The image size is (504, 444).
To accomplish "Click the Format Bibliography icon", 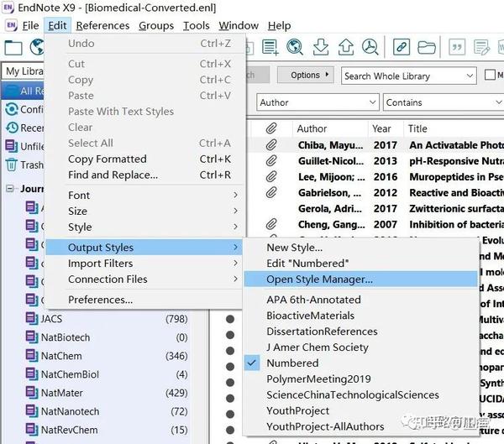I will (481, 47).
